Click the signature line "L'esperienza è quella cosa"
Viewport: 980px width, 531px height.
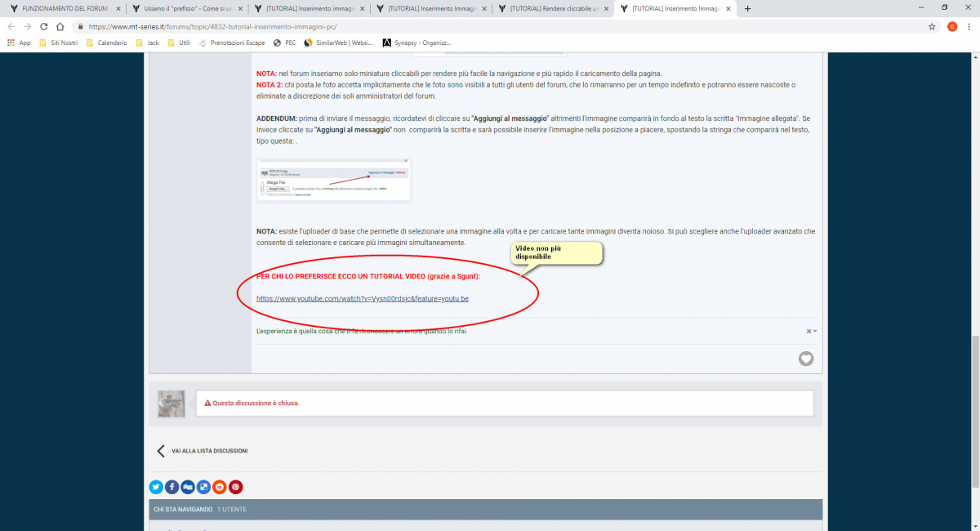coord(363,331)
